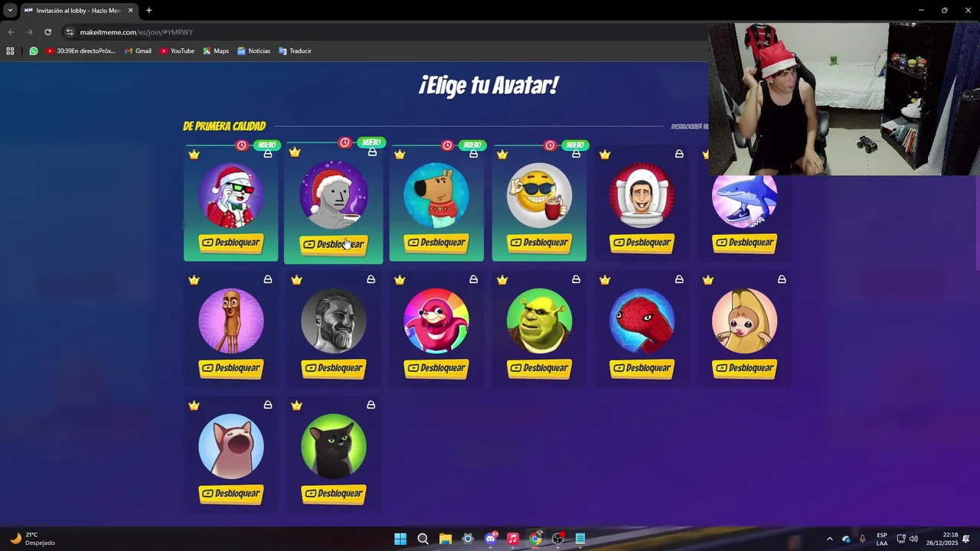Click the lock icon on Santa cat card

[x=268, y=154]
